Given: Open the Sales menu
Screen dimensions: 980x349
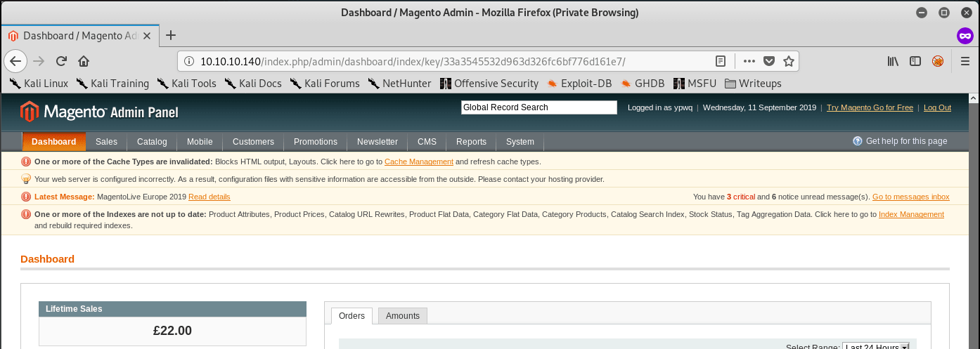Looking at the screenshot, I should click(106, 141).
